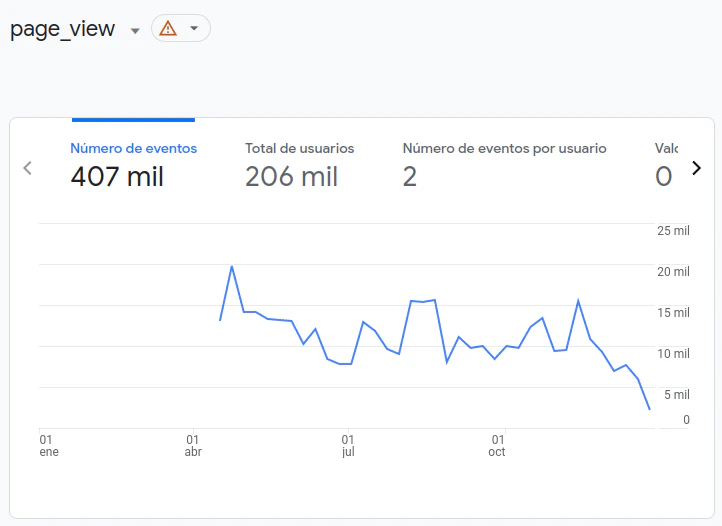This screenshot has width=722, height=526.
Task: Click the 01 abr axis label
Action: coord(193,445)
